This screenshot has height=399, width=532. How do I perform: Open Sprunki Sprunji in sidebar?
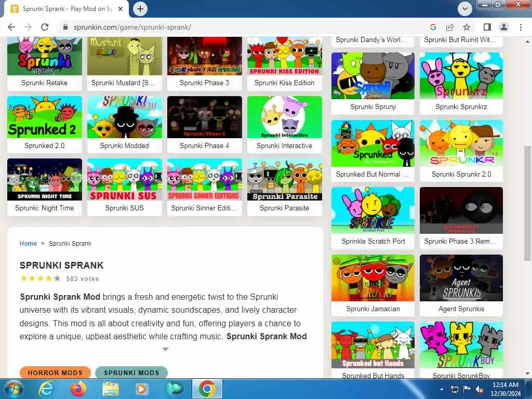[x=373, y=83]
